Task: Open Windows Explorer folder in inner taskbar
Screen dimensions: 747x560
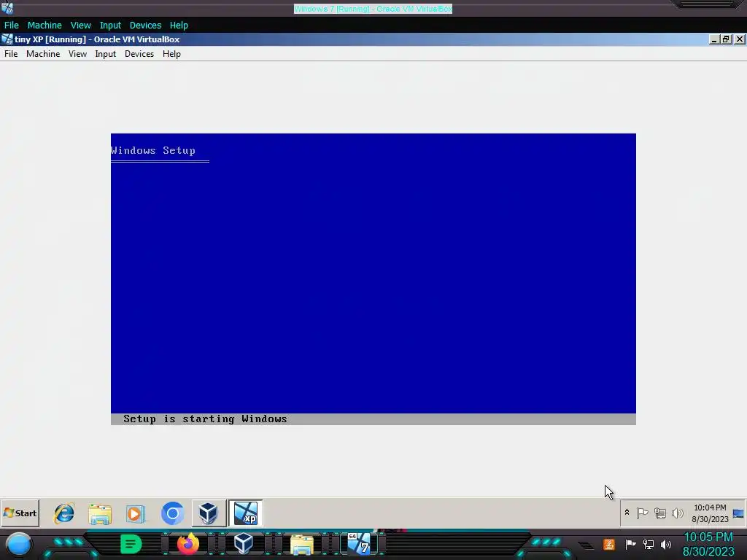Action: click(99, 514)
